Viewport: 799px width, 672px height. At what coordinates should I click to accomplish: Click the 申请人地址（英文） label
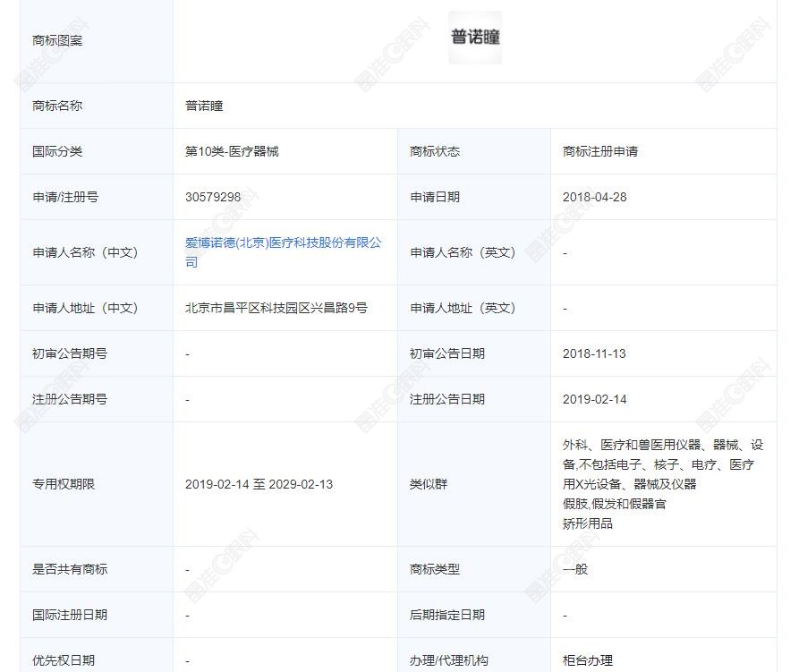463,308
